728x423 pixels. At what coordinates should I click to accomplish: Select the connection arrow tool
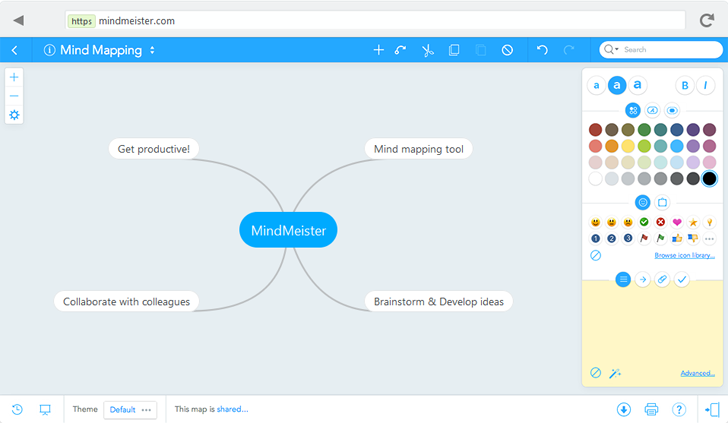click(400, 50)
